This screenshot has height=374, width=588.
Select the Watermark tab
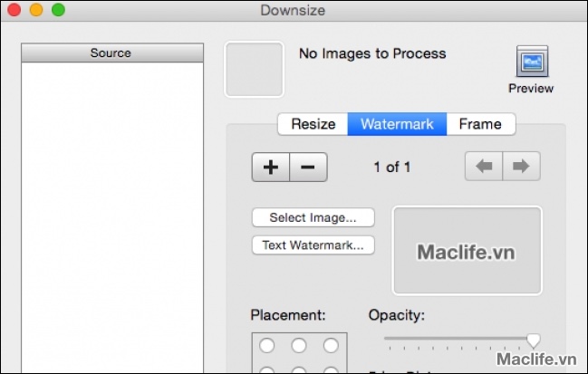[x=397, y=124]
